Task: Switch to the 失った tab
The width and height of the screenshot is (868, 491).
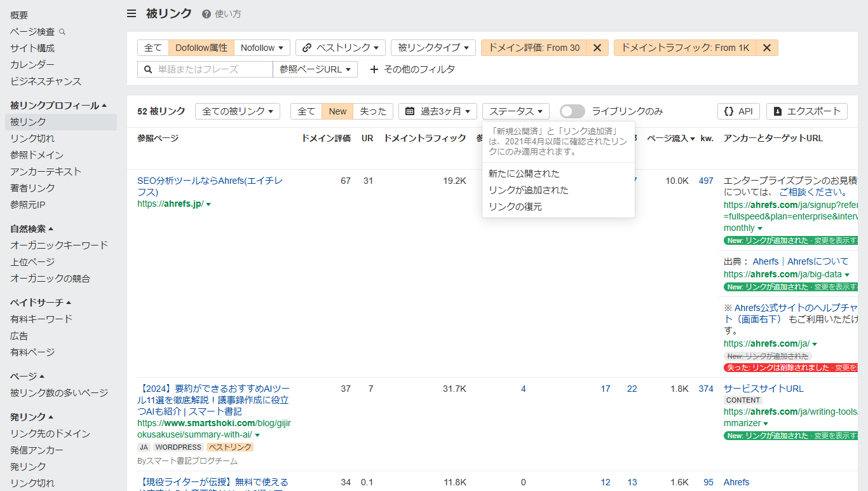Action: (x=372, y=111)
